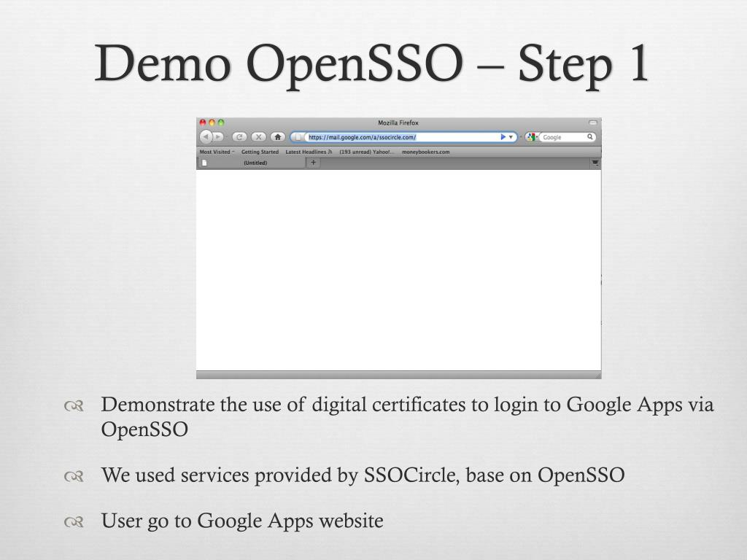
Task: Click the URL field with mail.google.com address
Action: click(402, 137)
